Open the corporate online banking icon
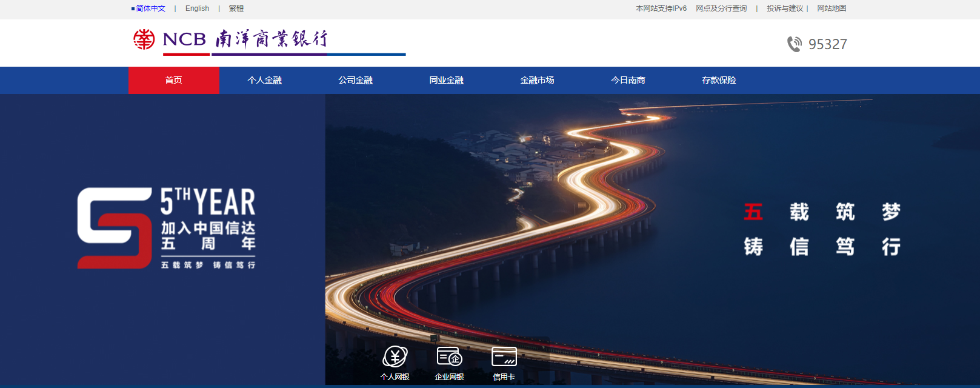980x388 pixels. pos(450,356)
